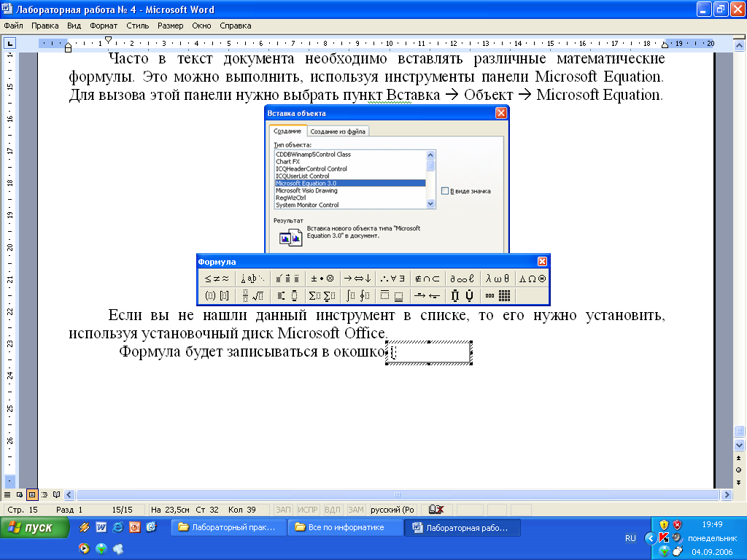
Task: Click the horizontal scrollbar right arrow
Action: (x=727, y=495)
